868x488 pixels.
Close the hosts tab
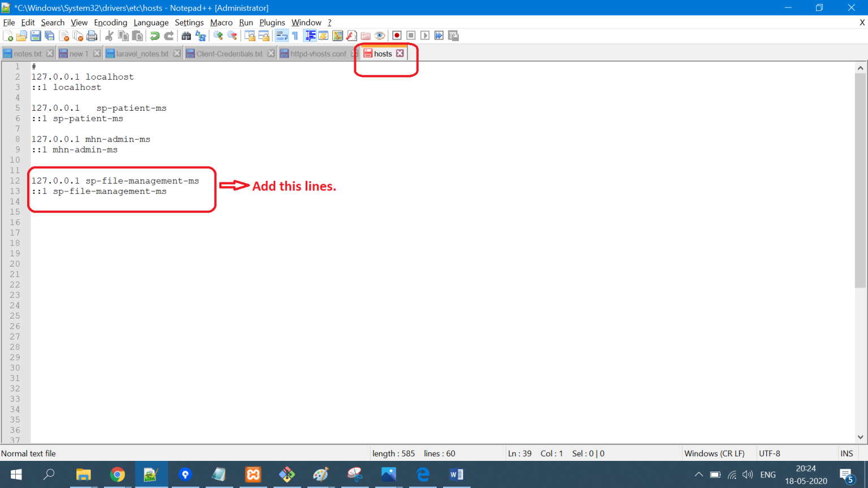(x=400, y=53)
